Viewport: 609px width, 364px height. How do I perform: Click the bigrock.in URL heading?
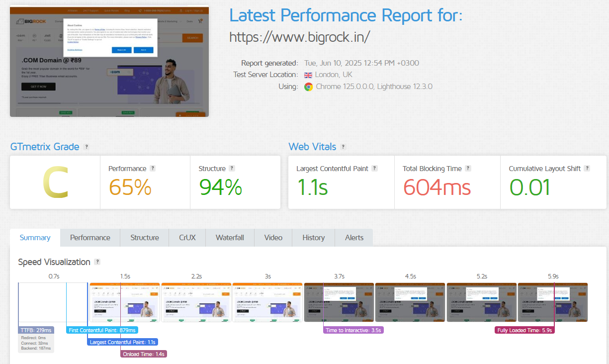[300, 37]
